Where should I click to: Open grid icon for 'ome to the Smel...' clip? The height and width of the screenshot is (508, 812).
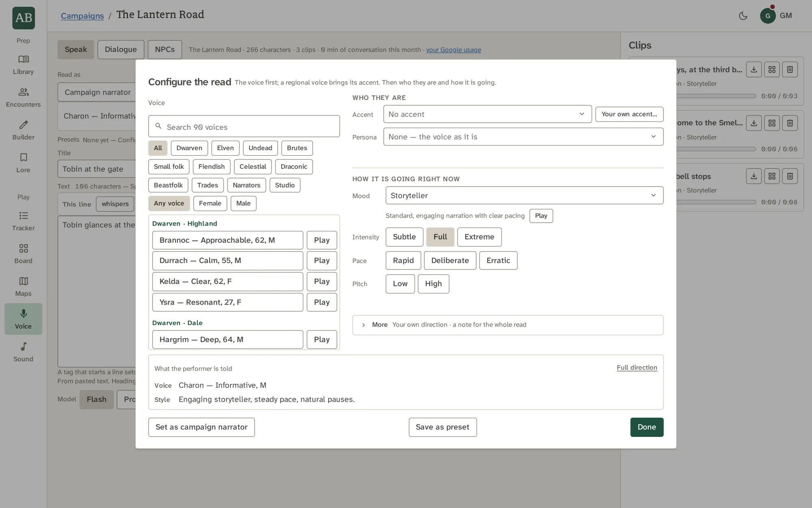[x=772, y=123]
